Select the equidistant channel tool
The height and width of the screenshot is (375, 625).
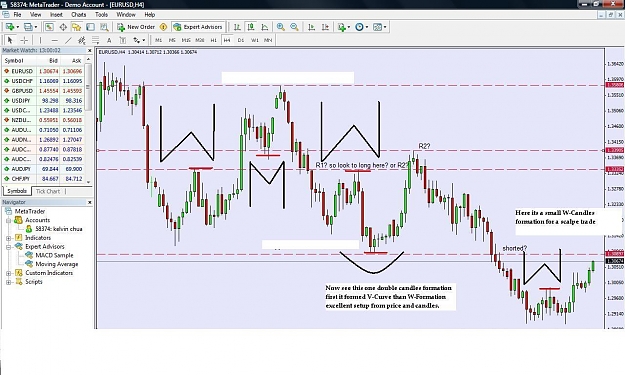click(82, 40)
